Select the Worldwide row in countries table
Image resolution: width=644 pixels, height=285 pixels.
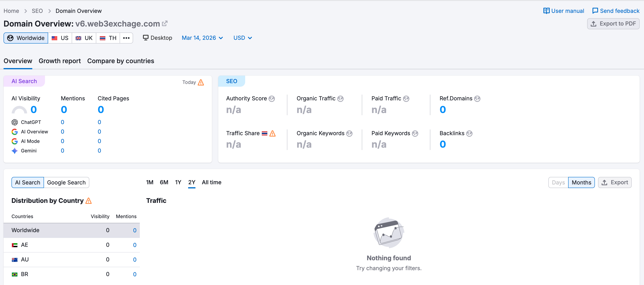click(71, 230)
